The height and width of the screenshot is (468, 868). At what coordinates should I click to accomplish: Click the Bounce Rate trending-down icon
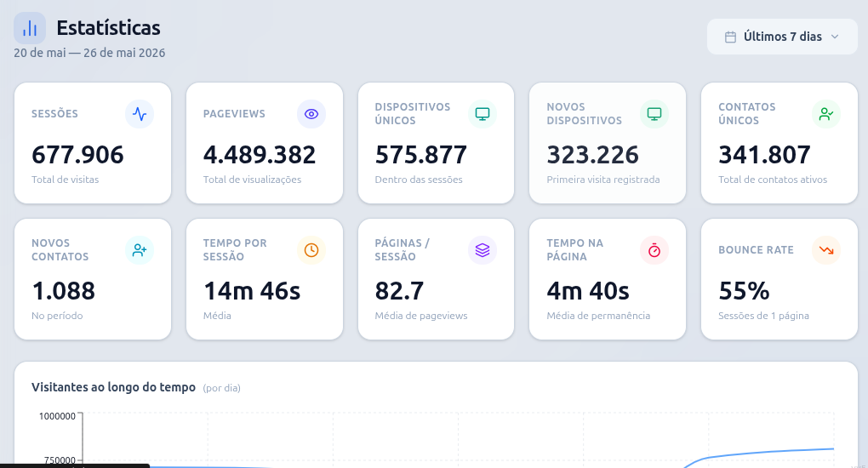point(826,250)
